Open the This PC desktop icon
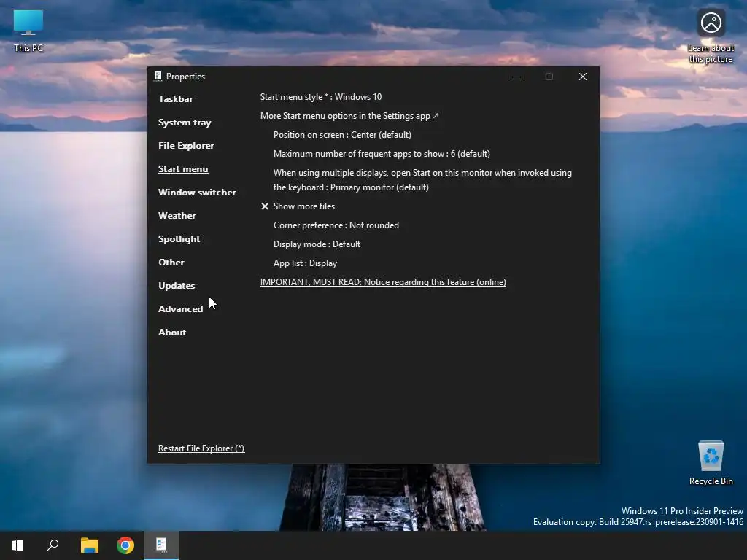Viewport: 747px width, 560px height. click(28, 30)
